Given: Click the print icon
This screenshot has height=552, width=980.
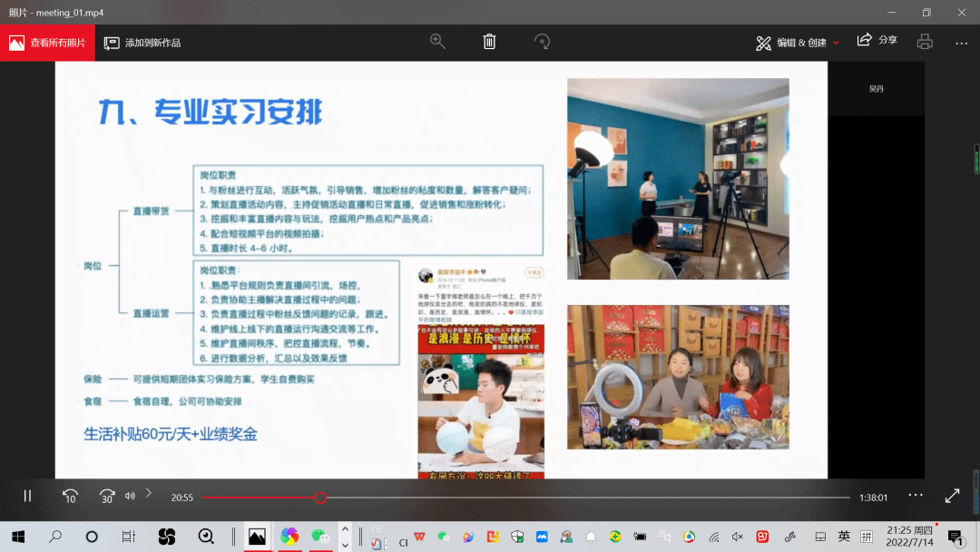Looking at the screenshot, I should coord(925,42).
